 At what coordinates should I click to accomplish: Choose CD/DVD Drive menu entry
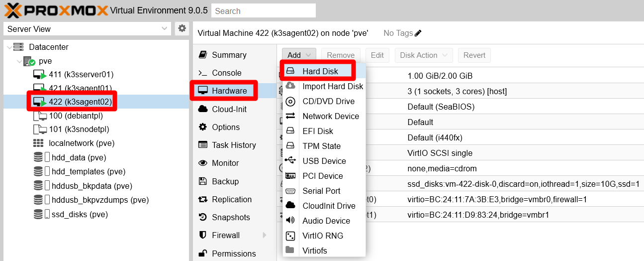(x=324, y=101)
